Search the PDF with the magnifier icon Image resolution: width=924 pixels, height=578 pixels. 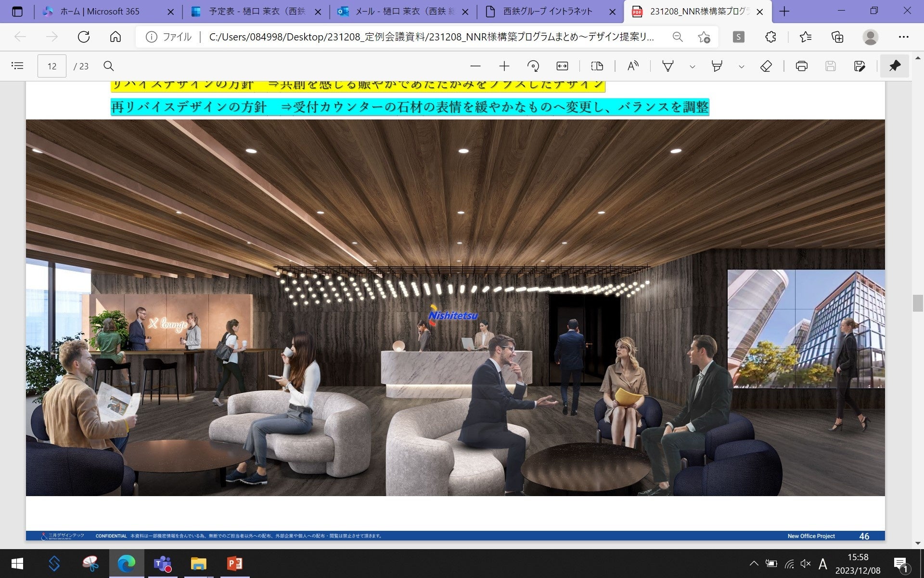[109, 66]
